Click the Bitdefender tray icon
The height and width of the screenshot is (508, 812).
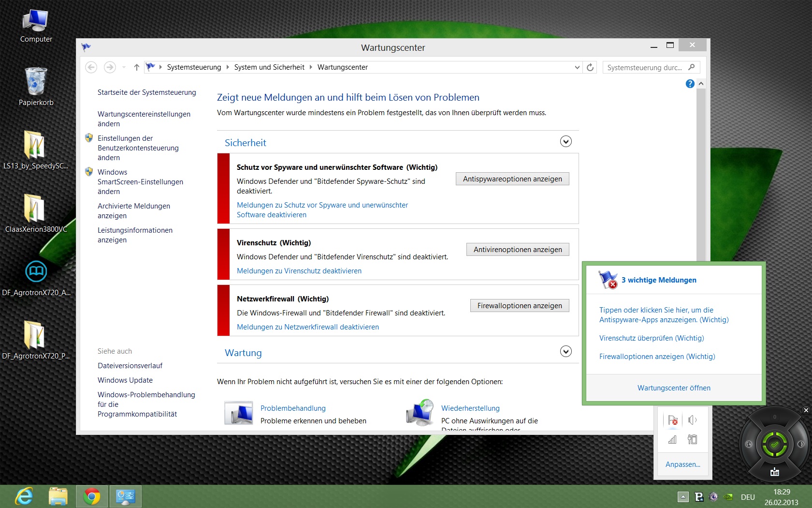pyautogui.click(x=698, y=497)
